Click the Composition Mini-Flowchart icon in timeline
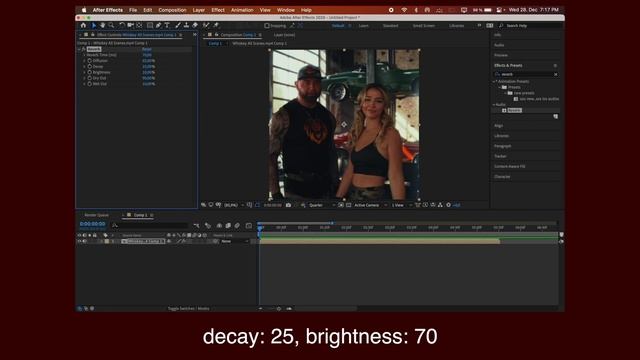Viewport: 640px width, 360px height. click(x=196, y=225)
